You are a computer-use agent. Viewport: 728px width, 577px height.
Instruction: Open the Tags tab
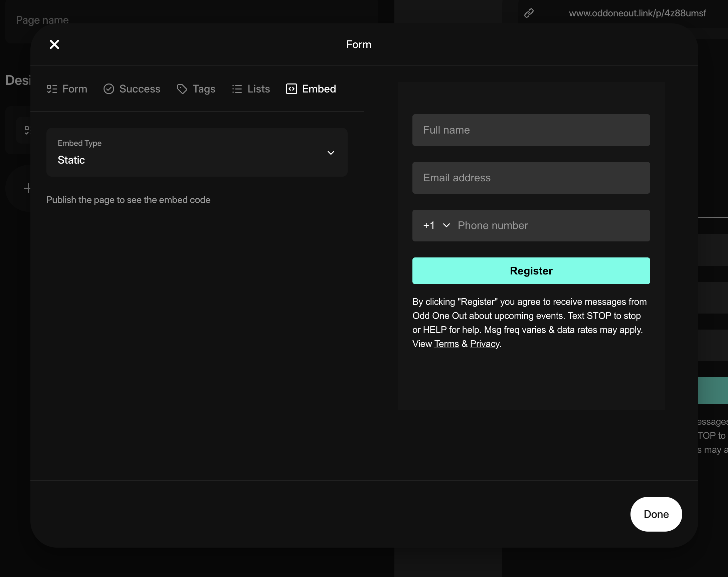point(204,89)
